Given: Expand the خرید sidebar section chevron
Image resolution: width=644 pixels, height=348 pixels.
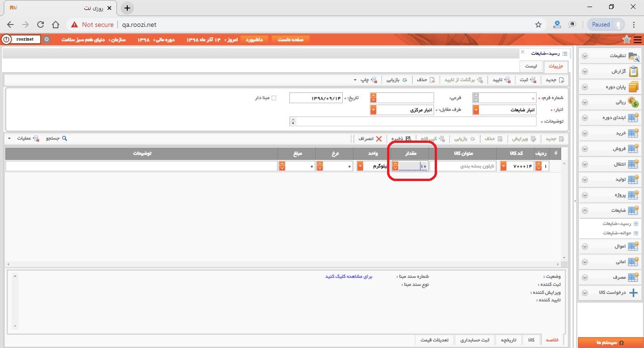Looking at the screenshot, I should coord(585,133).
